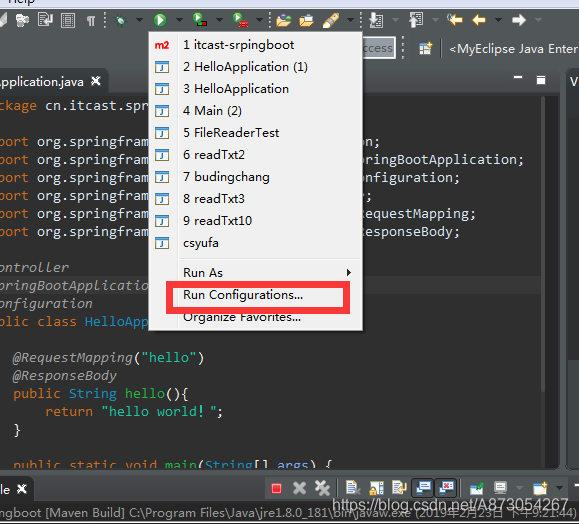Click the hello() method name in code
Screen dimensions: 579x524
(x=145, y=394)
